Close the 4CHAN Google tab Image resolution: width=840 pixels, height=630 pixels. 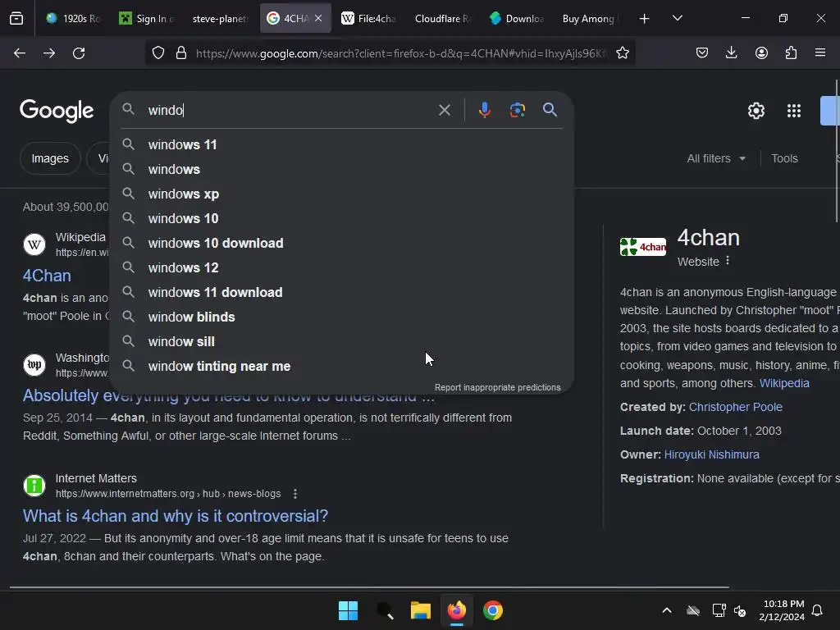(318, 18)
